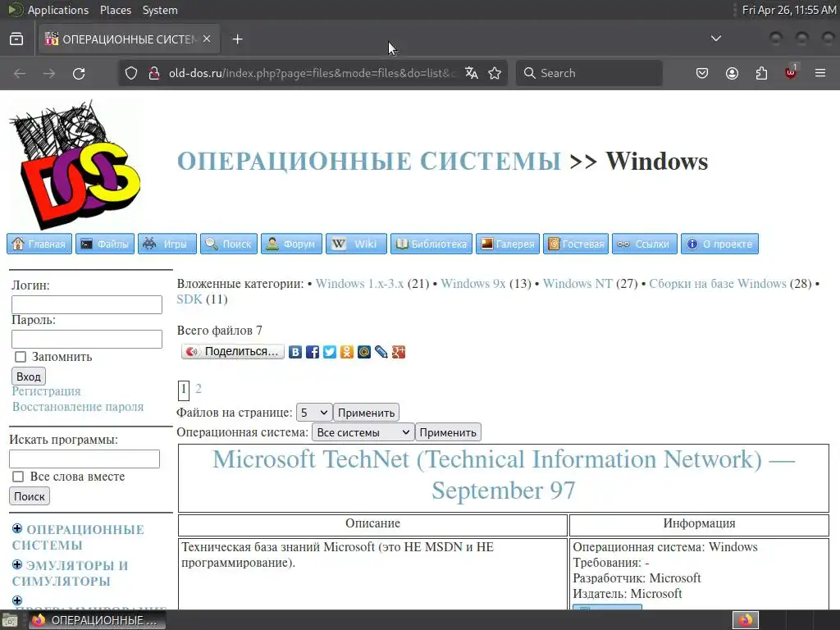Expand ЭМУЛЯТОРЫ И СИМУЛЯТОРЫ tree category
Viewport: 840px width, 630px height.
tap(17, 564)
